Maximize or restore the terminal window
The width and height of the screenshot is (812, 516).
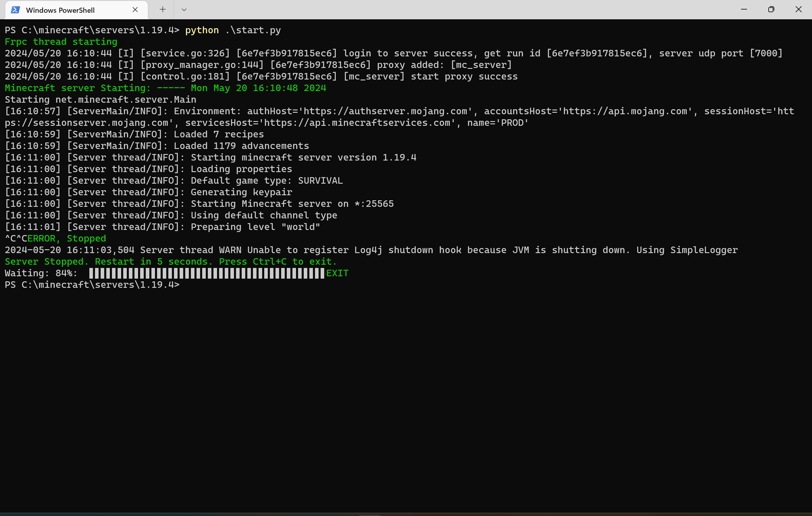pos(771,9)
